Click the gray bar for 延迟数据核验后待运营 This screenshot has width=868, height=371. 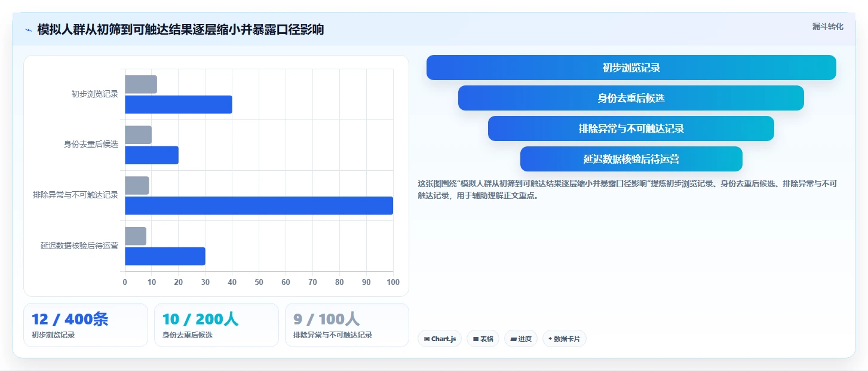pos(136,236)
